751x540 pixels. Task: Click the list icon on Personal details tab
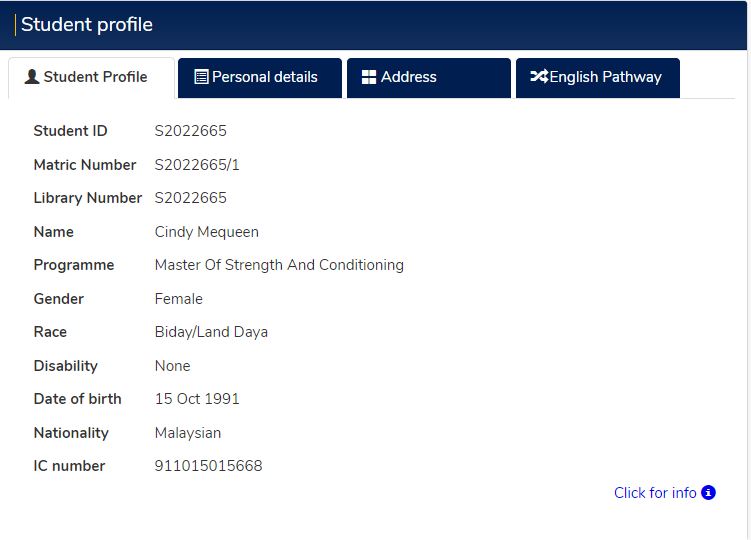201,77
